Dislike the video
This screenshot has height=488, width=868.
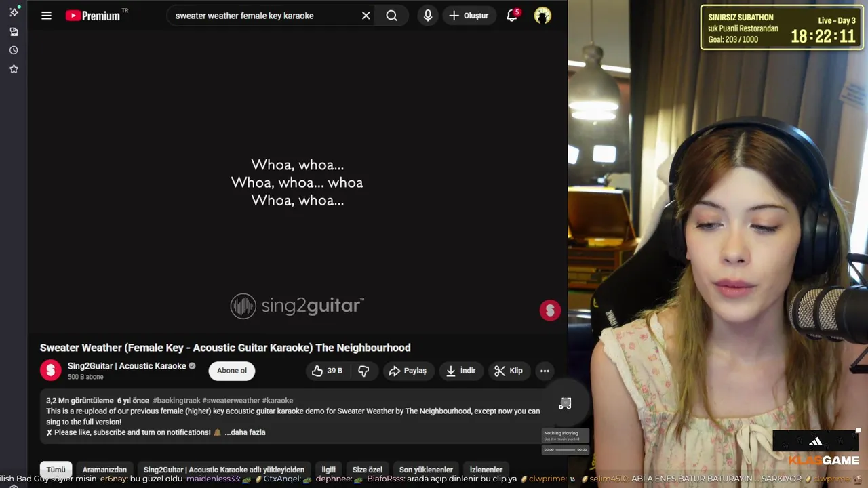[364, 371]
